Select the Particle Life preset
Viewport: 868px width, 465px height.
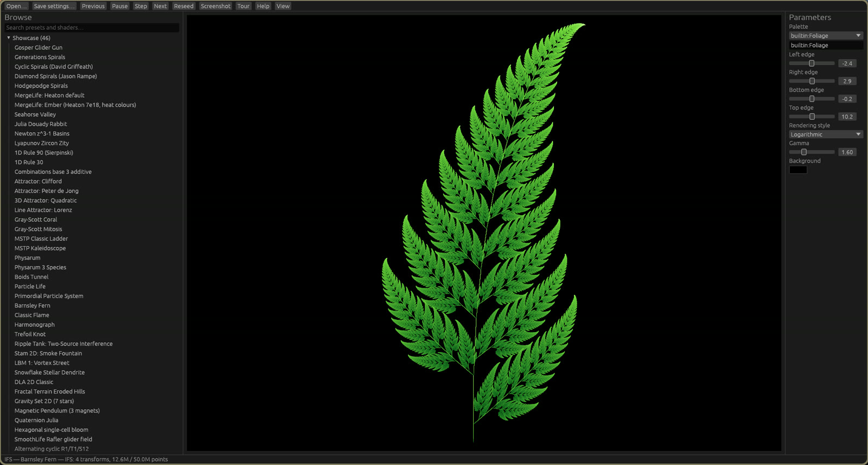[x=30, y=287]
